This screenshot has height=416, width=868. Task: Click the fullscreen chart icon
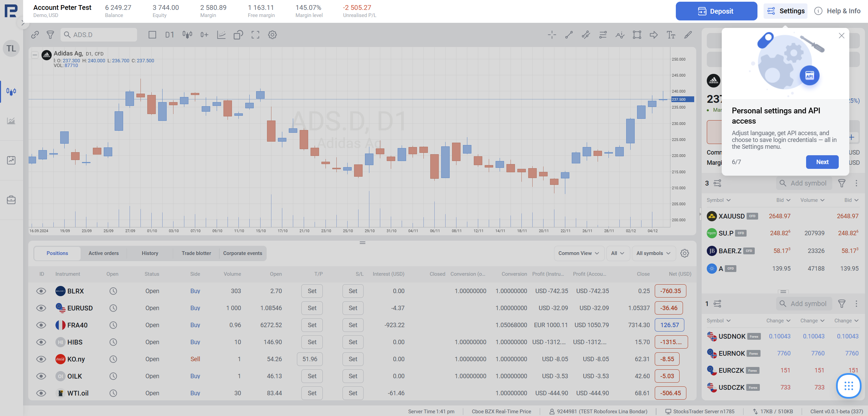coord(255,35)
